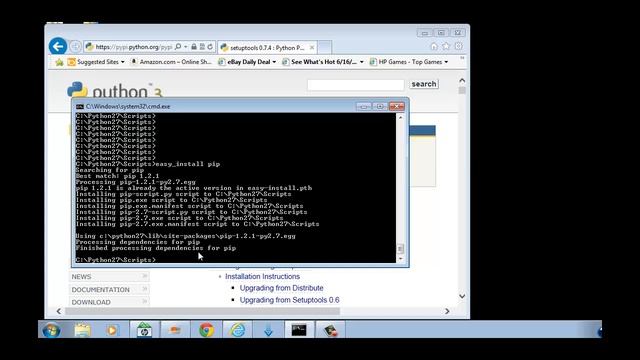
Task: Click the add-to-favorites-bar star icon
Action: coord(59,62)
